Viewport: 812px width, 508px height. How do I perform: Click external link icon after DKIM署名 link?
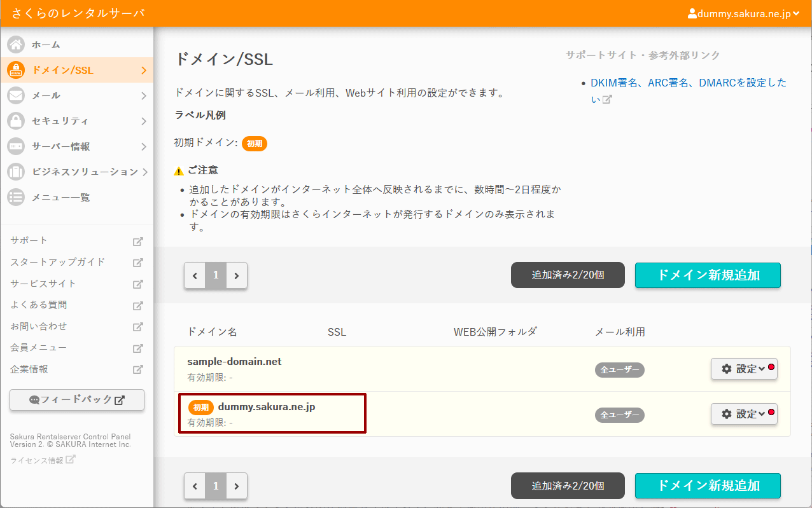(607, 99)
